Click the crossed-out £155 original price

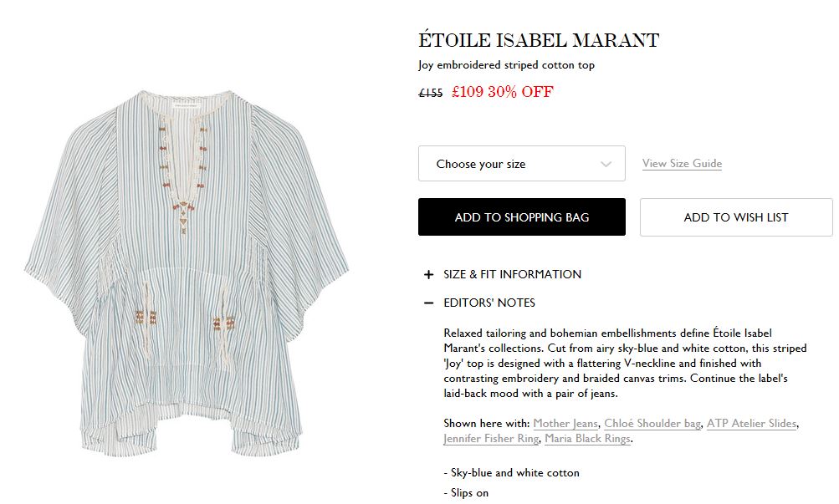point(430,93)
